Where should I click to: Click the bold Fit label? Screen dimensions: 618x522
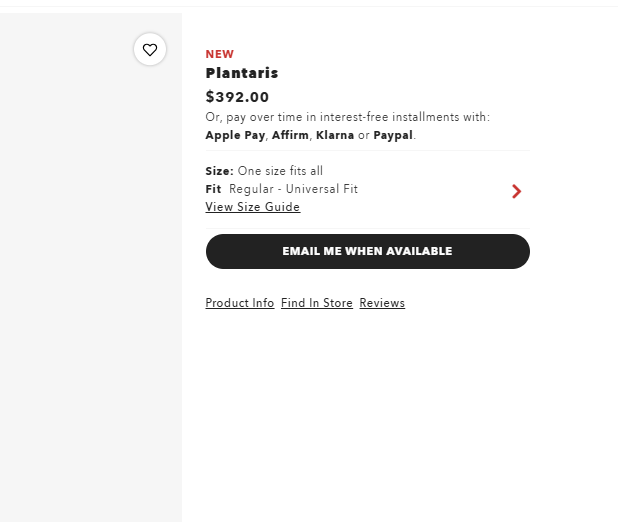[x=213, y=189]
